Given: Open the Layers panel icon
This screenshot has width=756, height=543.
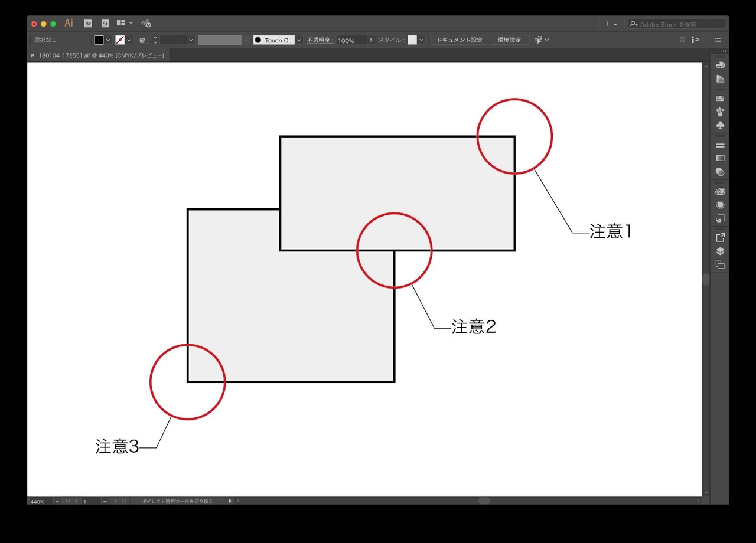Looking at the screenshot, I should pyautogui.click(x=720, y=251).
